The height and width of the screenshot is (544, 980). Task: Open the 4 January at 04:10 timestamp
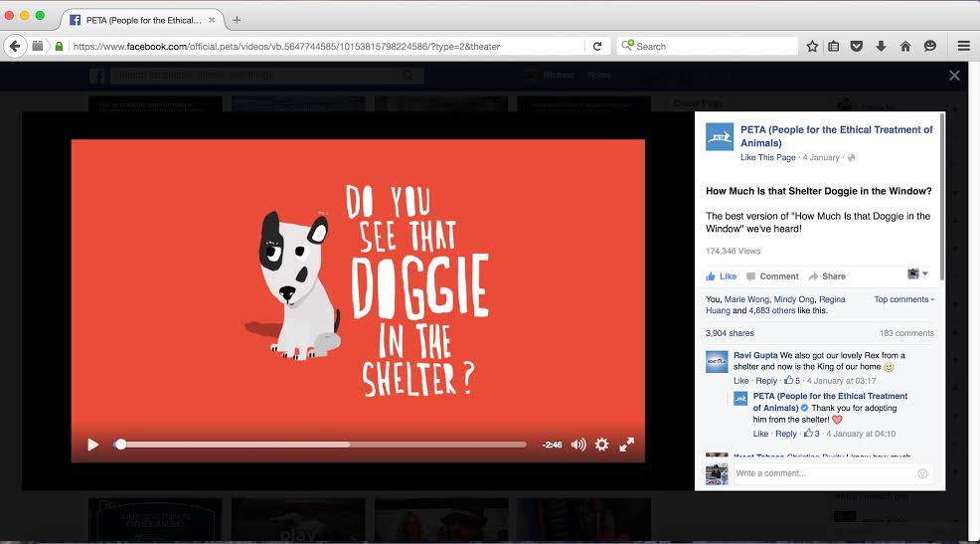861,434
